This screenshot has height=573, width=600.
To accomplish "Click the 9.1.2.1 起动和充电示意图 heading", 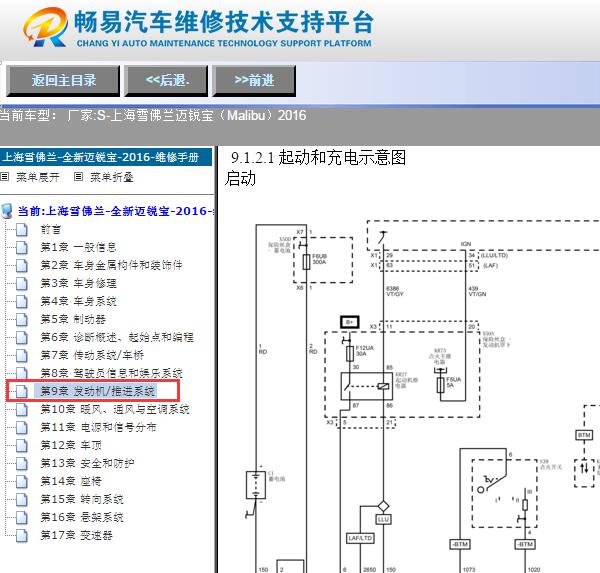I will click(x=318, y=158).
